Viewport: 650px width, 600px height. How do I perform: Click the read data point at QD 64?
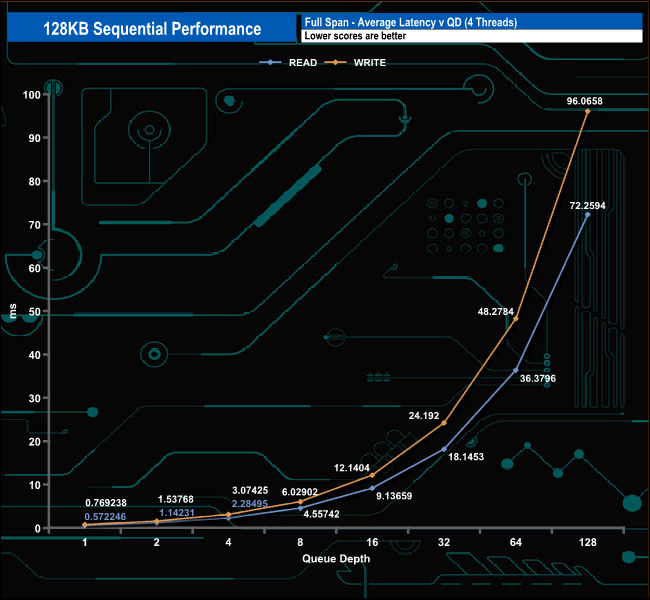click(516, 370)
